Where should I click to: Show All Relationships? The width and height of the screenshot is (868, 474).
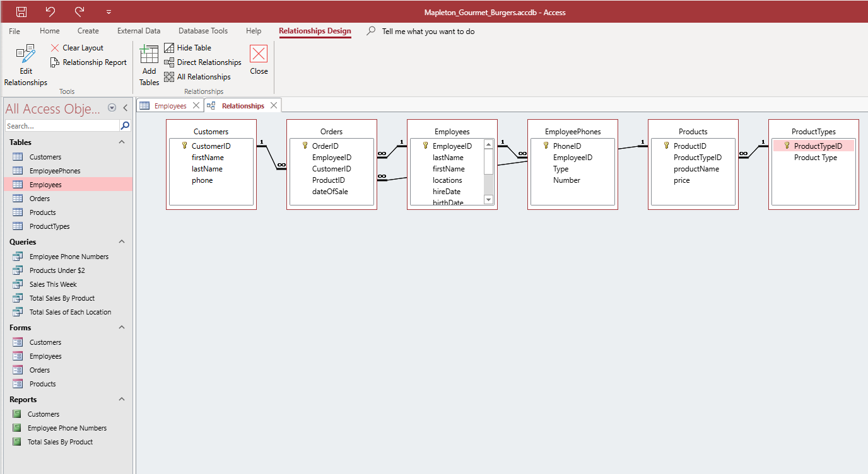click(197, 77)
